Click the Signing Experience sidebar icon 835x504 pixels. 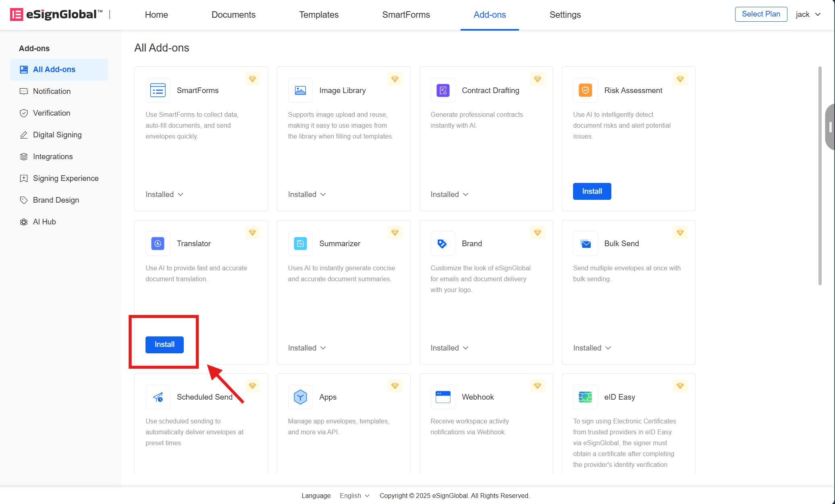click(24, 178)
